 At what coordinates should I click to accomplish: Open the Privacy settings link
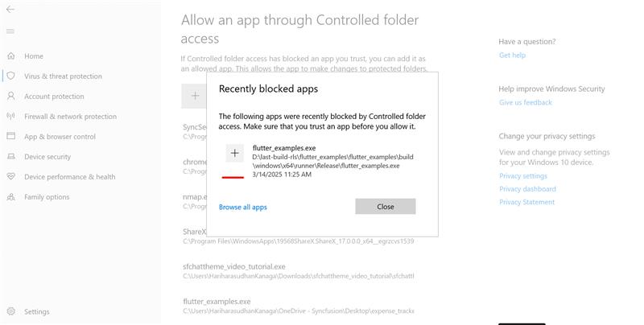(x=522, y=176)
